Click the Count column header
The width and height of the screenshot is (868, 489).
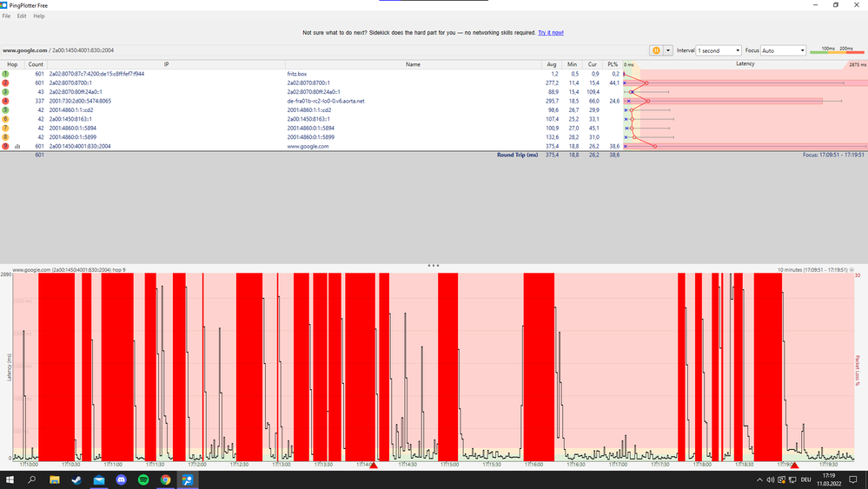[36, 64]
